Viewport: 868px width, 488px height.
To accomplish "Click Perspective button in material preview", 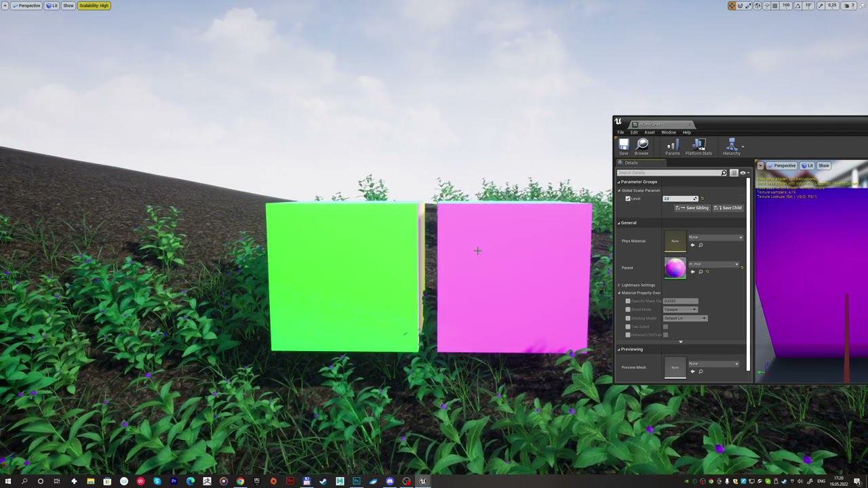I will click(x=782, y=165).
